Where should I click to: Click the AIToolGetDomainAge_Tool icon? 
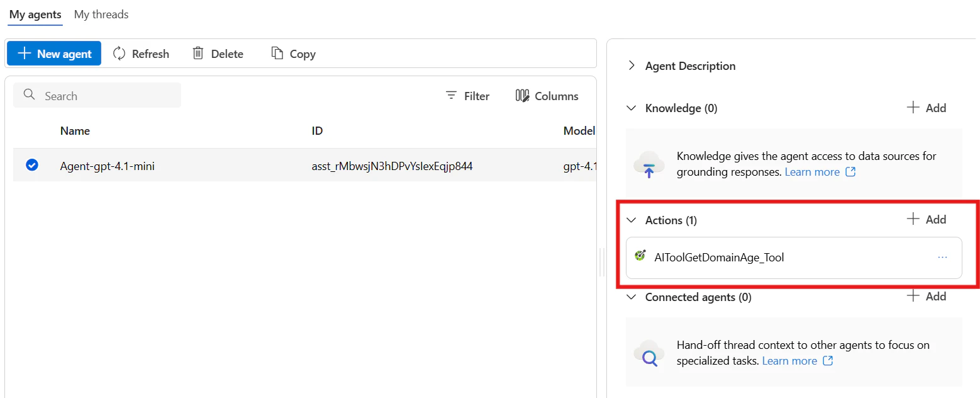(640, 256)
